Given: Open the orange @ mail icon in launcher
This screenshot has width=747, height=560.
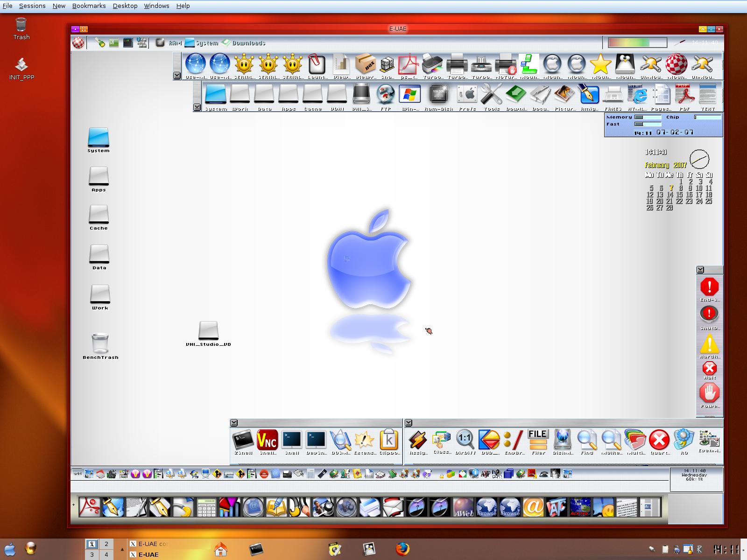Looking at the screenshot, I should 533,507.
